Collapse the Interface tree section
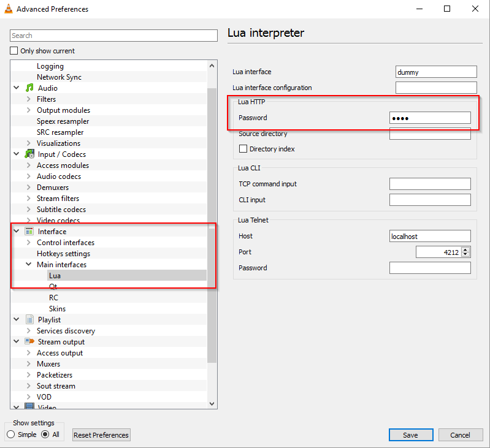The height and width of the screenshot is (448, 490). 17,231
